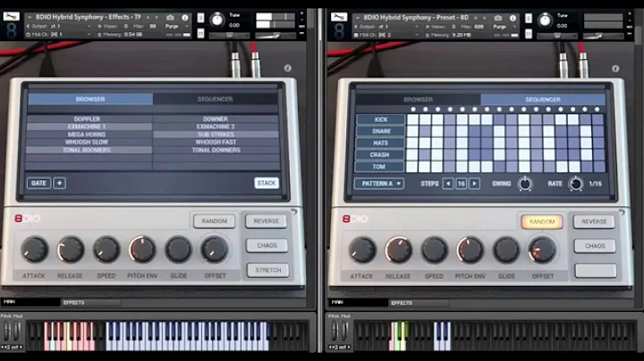This screenshot has width=644, height=361.
Task: Solo the right instrument with S button
Action: click(x=529, y=18)
